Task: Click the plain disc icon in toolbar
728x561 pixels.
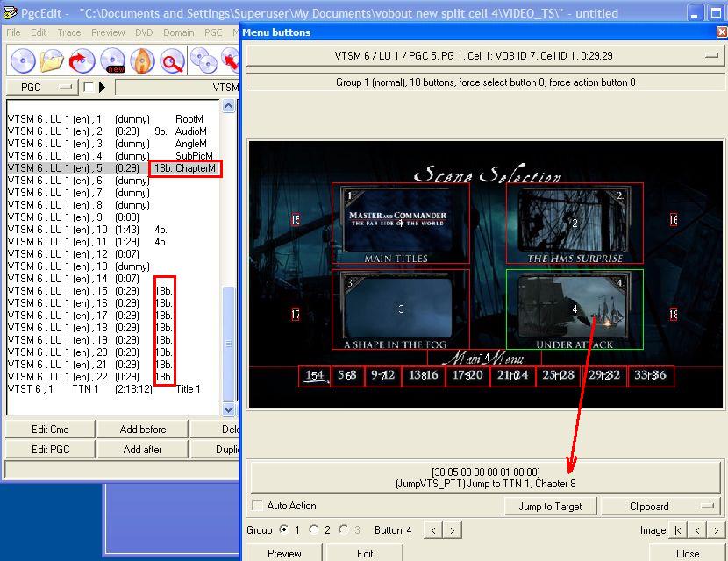Action: 23,60
